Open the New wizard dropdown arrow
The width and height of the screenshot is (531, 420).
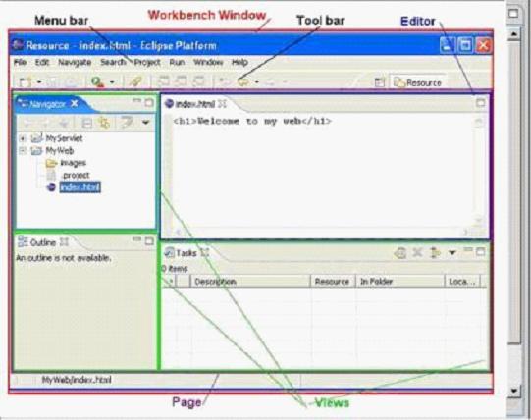point(39,82)
